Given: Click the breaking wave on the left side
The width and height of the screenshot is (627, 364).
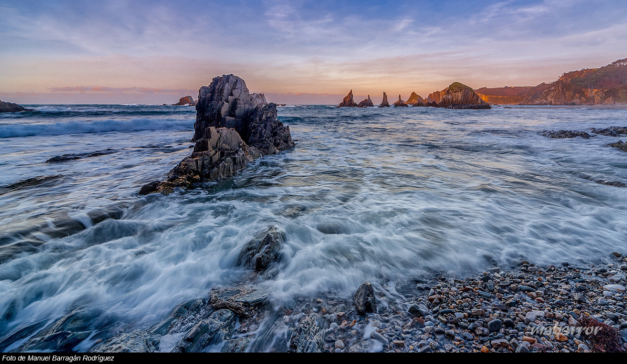Looking at the screenshot, I should coord(90,127).
